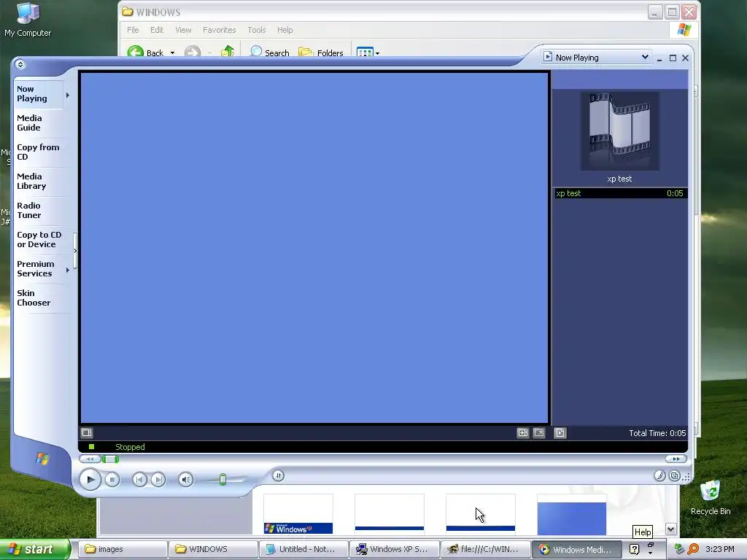Click the seek bar position handle
Image resolution: width=747 pixels, height=560 pixels.
[111, 459]
